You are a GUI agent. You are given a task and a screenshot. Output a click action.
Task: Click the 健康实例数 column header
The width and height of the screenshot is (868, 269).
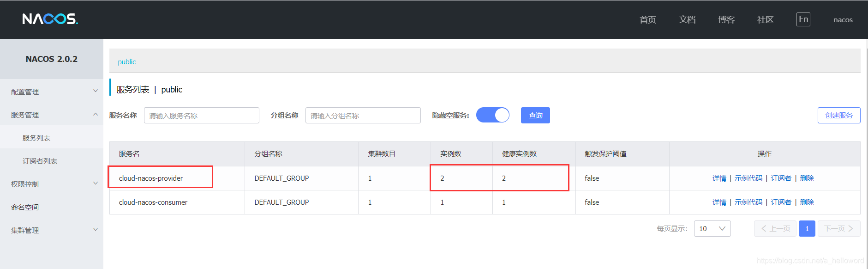tap(520, 154)
